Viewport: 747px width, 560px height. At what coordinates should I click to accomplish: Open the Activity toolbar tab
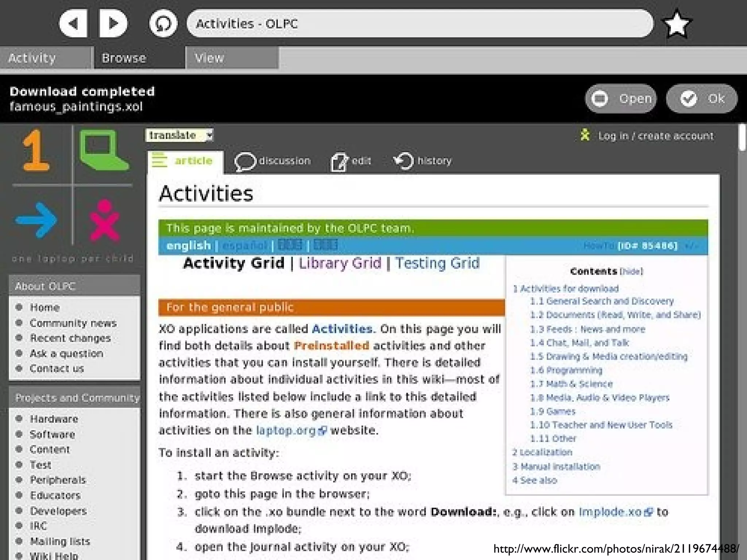46,58
